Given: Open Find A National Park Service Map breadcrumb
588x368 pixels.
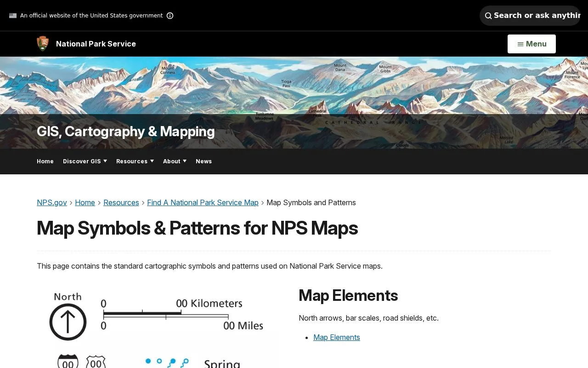Looking at the screenshot, I should coord(203,202).
